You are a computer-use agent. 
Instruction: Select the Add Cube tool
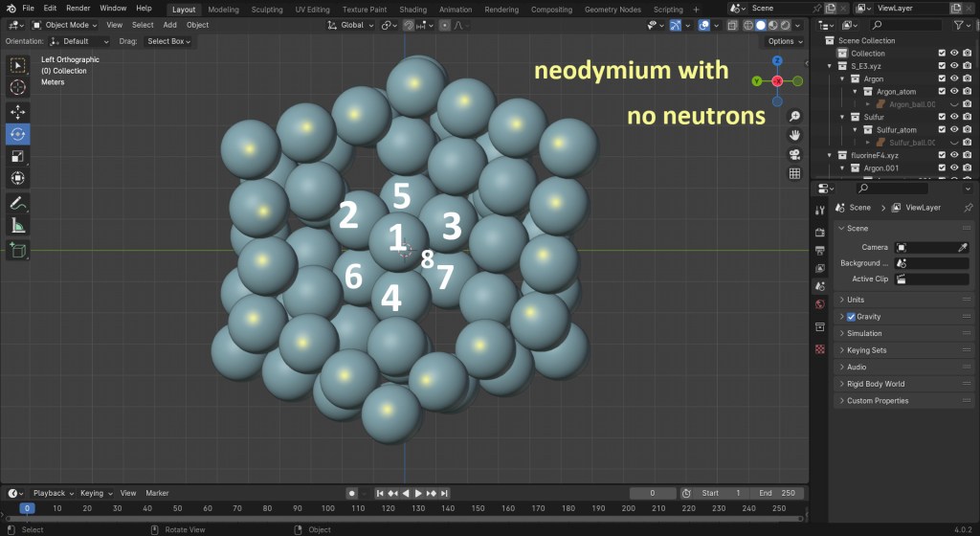pyautogui.click(x=18, y=250)
